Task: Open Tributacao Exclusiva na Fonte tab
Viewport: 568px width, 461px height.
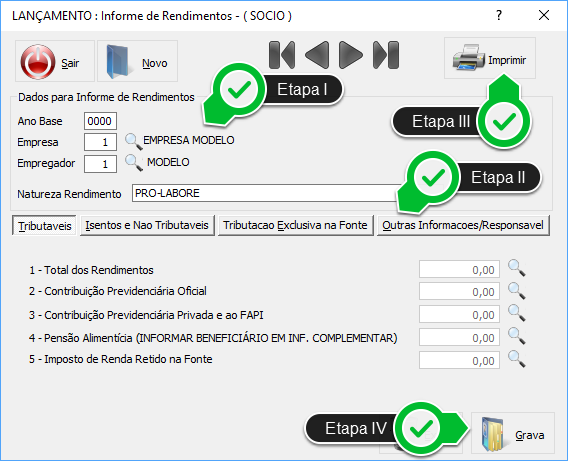Action: [x=295, y=225]
